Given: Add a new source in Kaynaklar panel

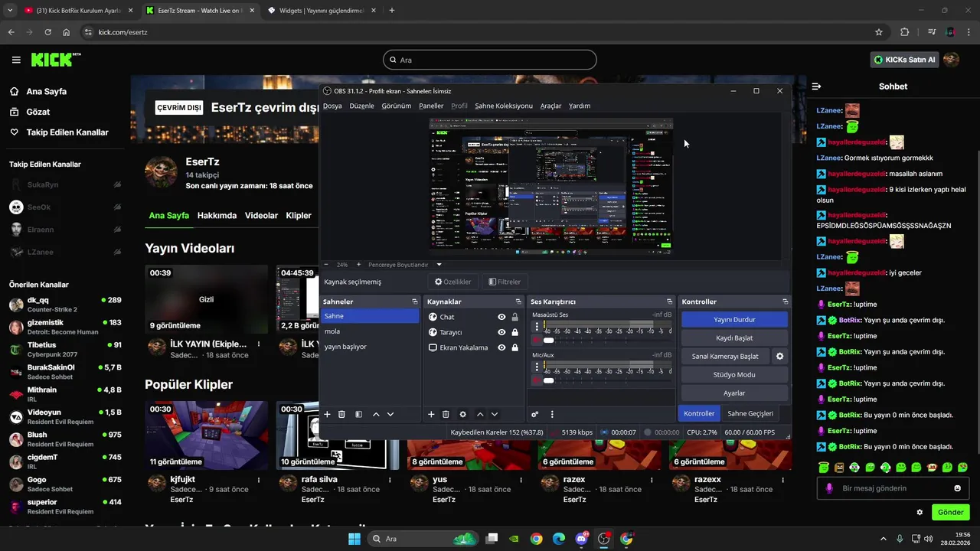Looking at the screenshot, I should (431, 414).
